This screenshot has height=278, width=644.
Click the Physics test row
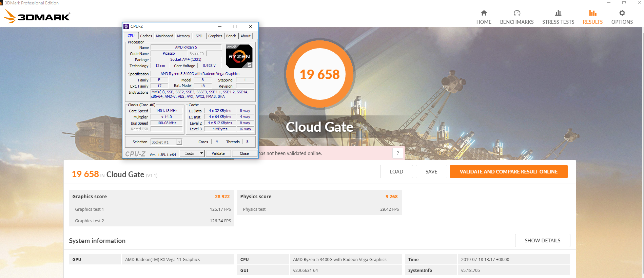[319, 209]
